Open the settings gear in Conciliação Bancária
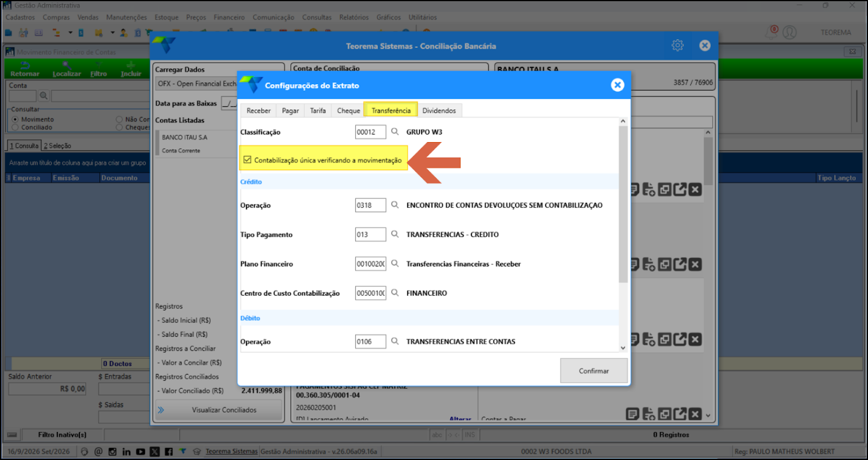The width and height of the screenshot is (868, 460). click(678, 46)
